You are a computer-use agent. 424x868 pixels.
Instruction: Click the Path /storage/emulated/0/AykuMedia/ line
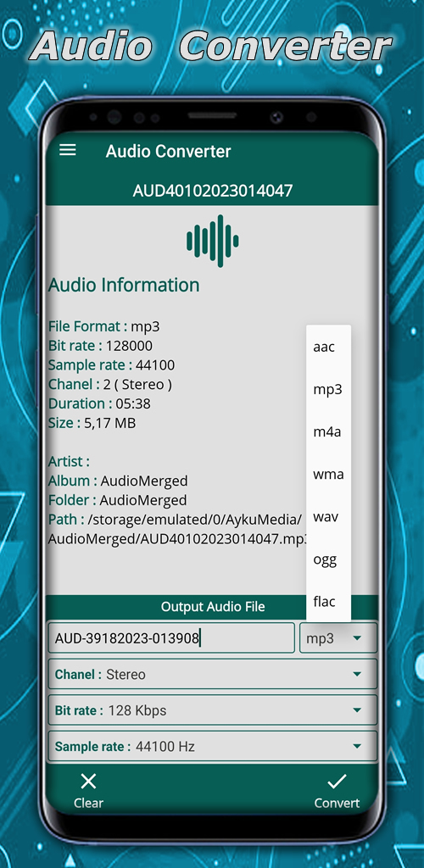pyautogui.click(x=175, y=520)
